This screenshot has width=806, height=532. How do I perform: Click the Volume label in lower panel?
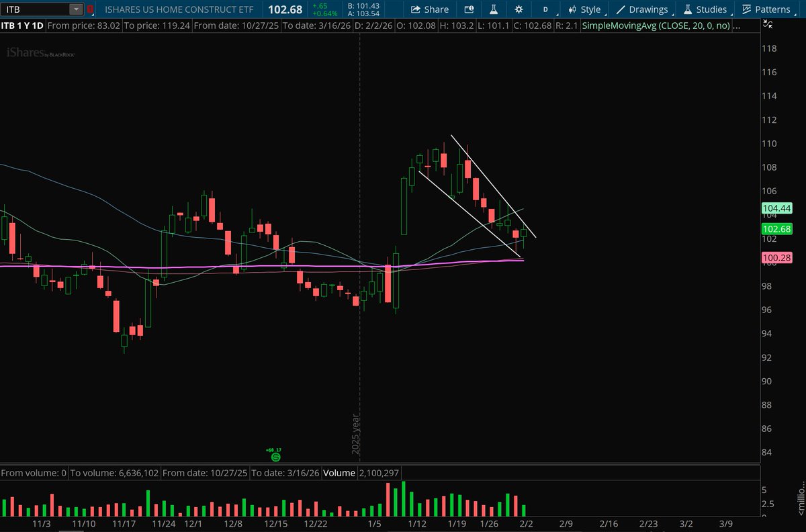point(339,473)
